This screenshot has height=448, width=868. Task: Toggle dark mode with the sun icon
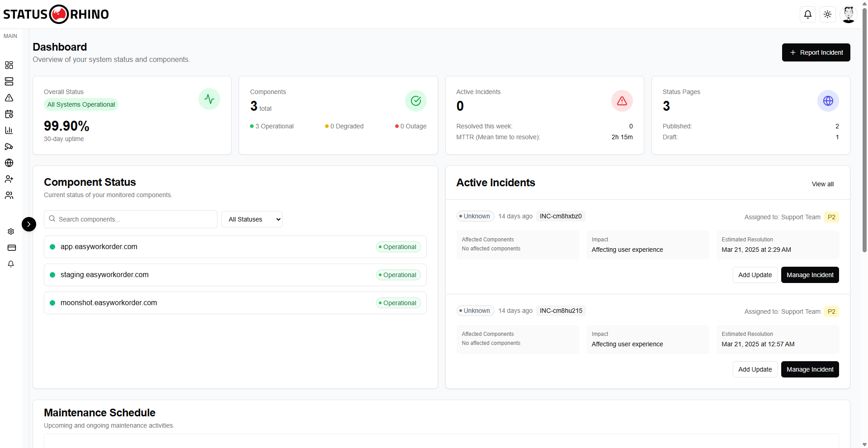point(827,14)
